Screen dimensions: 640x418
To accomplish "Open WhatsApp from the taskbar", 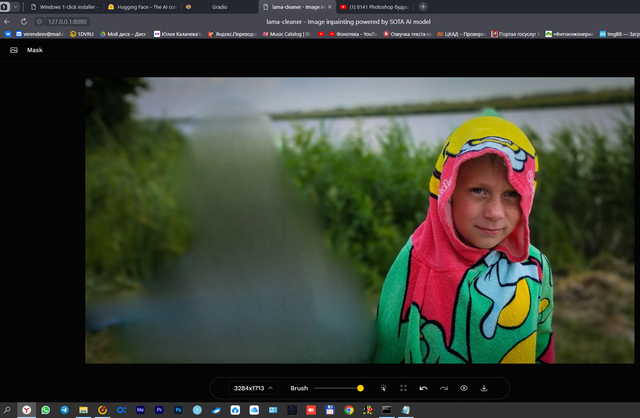I will 45,410.
